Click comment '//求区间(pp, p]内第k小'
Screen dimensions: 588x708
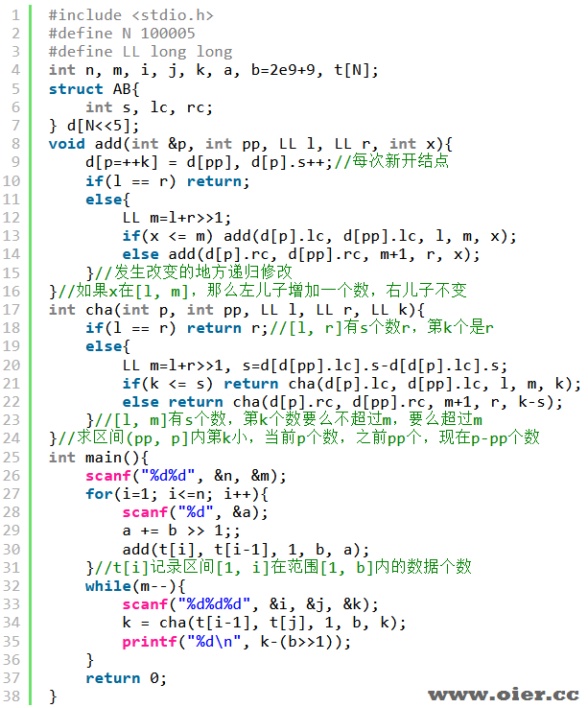tap(299, 437)
